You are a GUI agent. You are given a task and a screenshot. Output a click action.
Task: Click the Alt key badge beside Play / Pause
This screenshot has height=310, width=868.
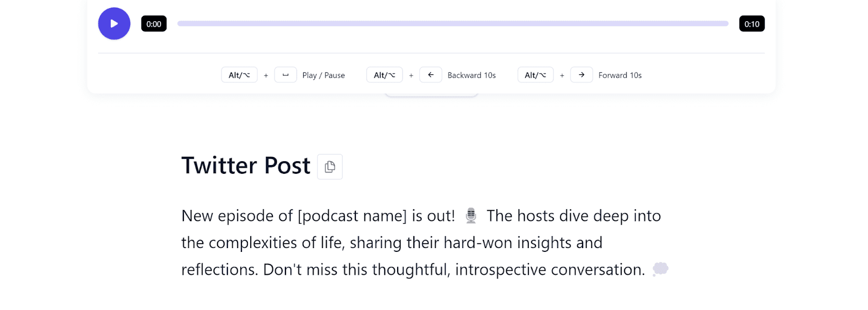coord(239,75)
